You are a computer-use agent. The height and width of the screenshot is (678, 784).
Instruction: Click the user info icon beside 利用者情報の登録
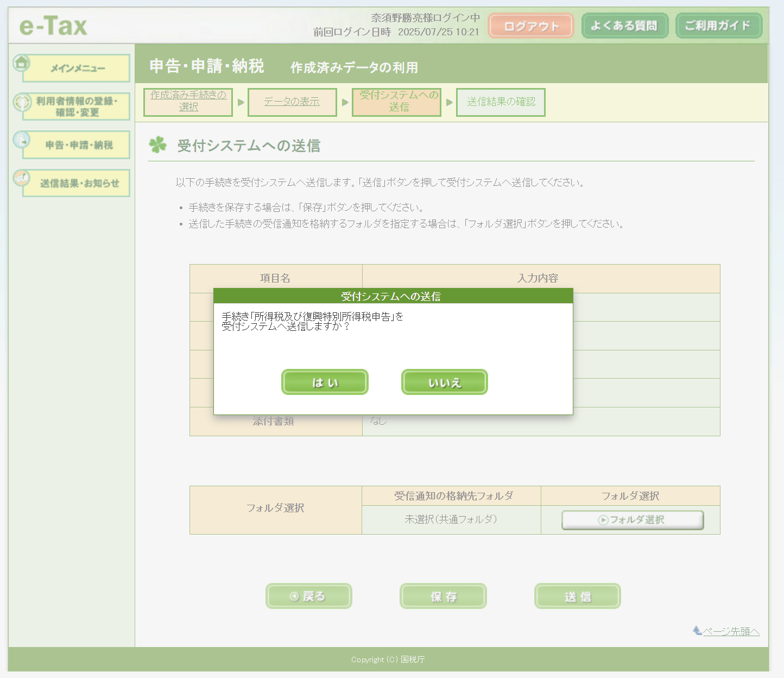(22, 102)
